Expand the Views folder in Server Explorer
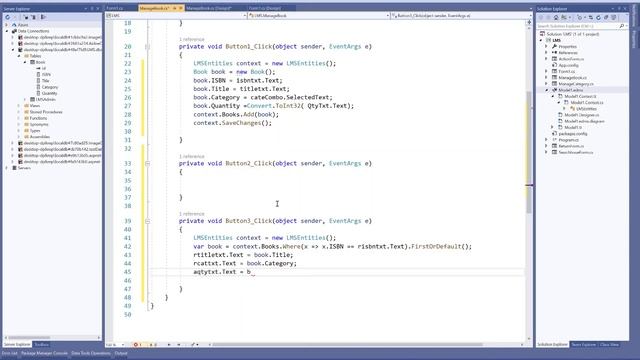The width and height of the screenshot is (640, 360). point(19,106)
